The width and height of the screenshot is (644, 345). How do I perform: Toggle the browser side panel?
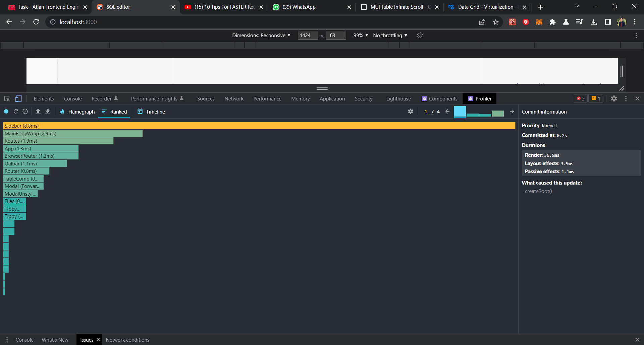[x=608, y=22]
